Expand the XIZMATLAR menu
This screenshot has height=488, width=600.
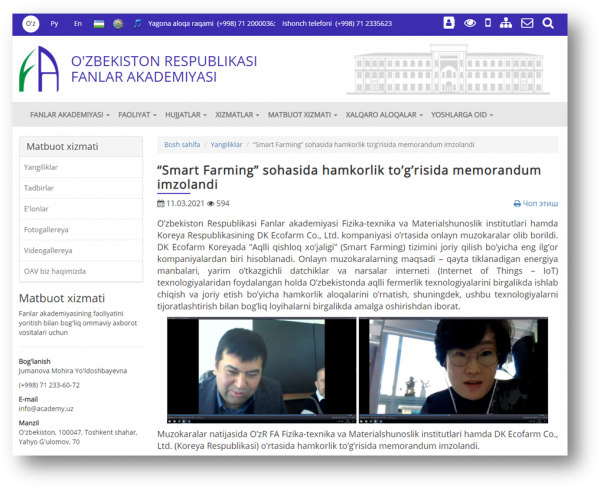tap(237, 115)
